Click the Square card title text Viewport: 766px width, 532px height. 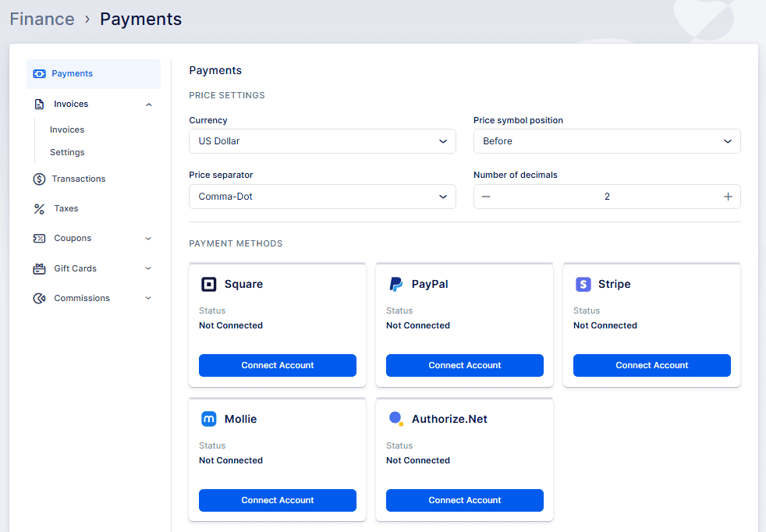pos(243,284)
